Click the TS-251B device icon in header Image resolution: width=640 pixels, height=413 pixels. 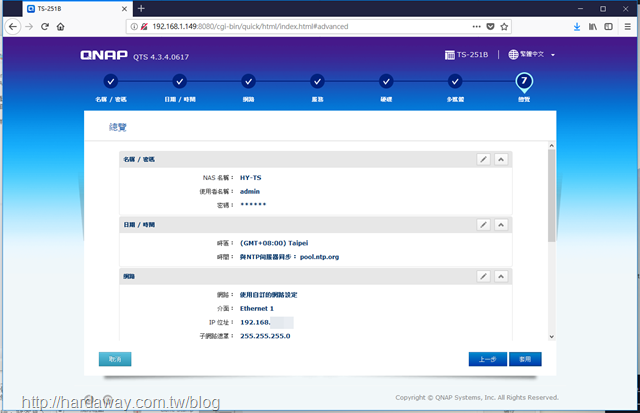pos(449,55)
